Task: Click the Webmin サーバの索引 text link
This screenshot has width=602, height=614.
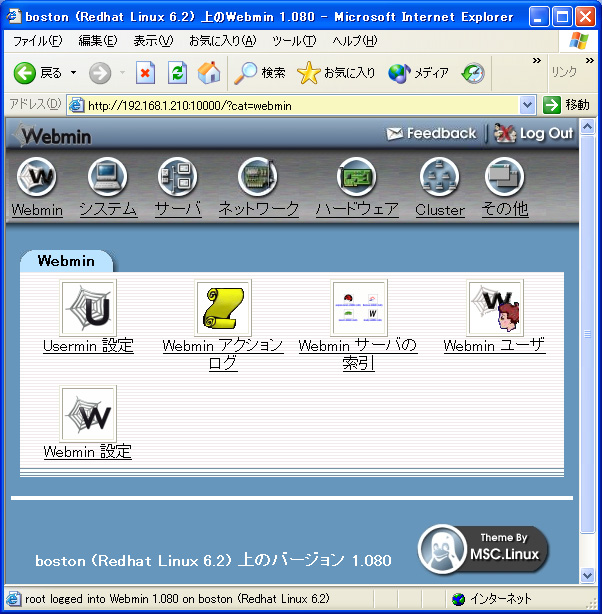Action: pyautogui.click(x=358, y=354)
